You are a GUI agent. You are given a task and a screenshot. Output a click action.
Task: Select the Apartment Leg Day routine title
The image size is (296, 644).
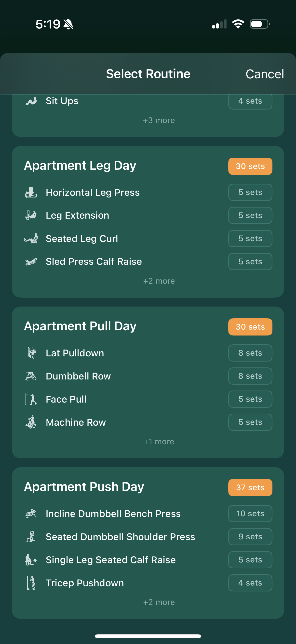pyautogui.click(x=80, y=166)
